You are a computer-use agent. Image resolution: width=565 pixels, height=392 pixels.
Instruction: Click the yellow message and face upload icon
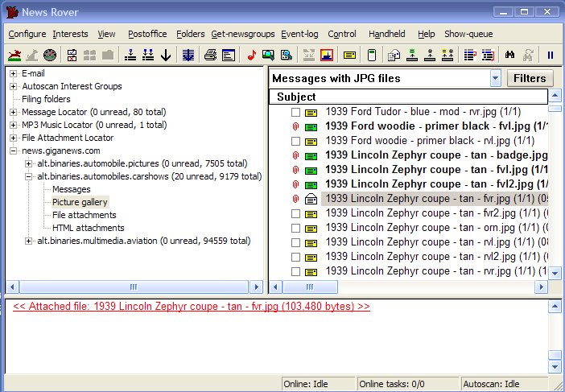click(447, 55)
